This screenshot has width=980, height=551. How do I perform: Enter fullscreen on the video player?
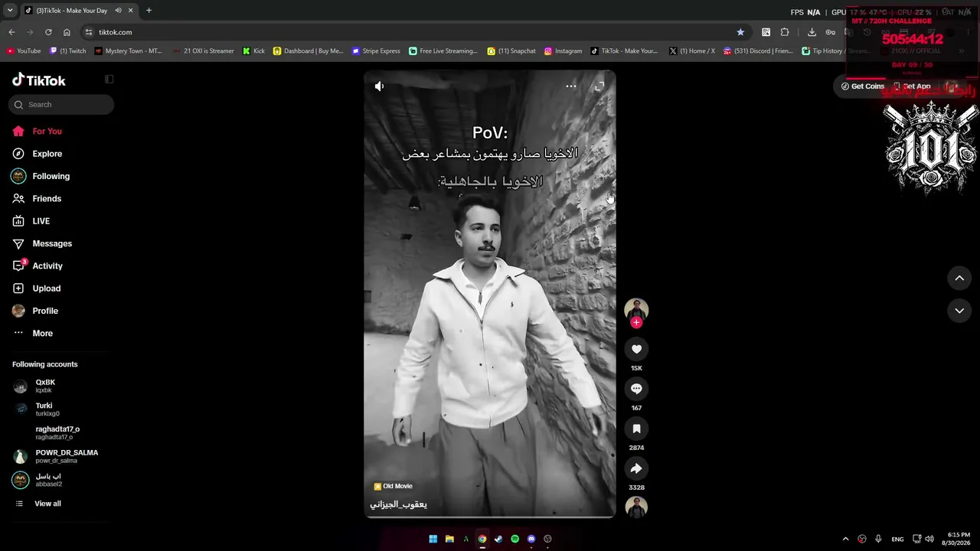click(599, 86)
